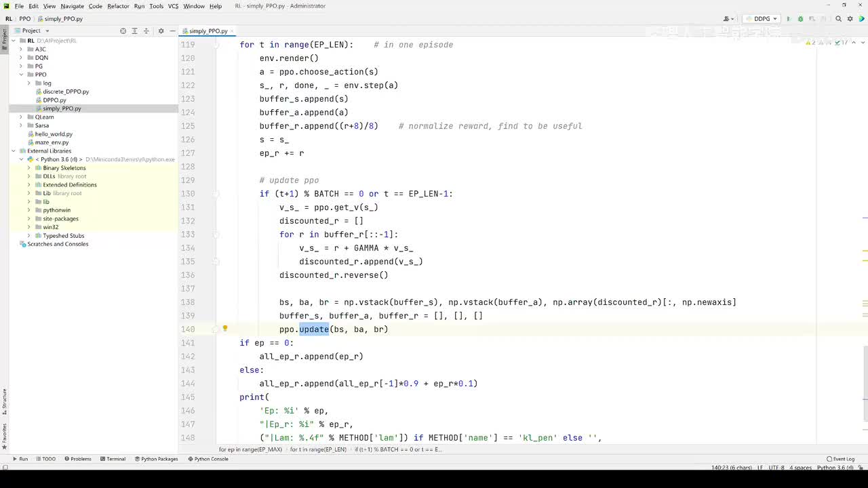Click the PPO breadcrumb in navigation bar
This screenshot has height=488, width=868.
coord(24,19)
